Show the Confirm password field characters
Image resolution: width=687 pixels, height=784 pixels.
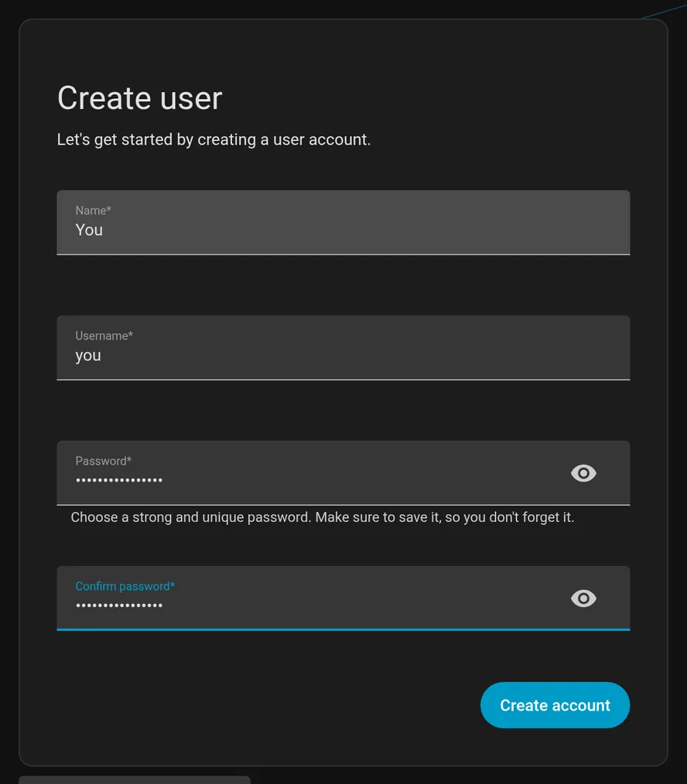point(583,598)
